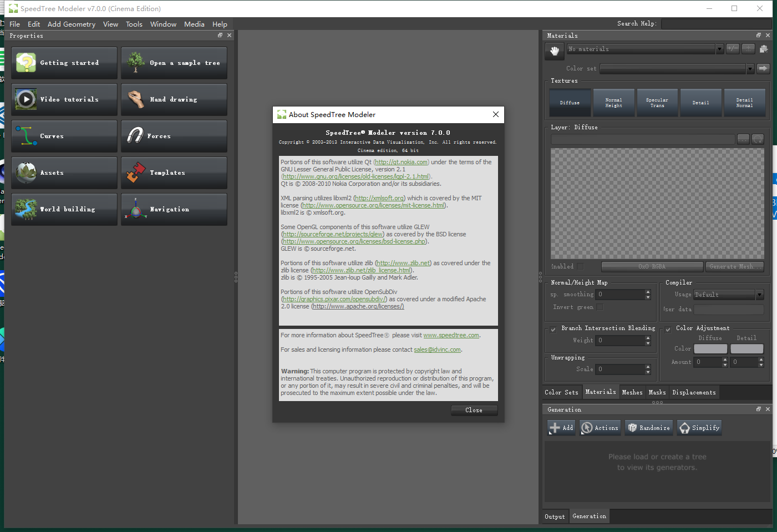Decrease the Unwrapping Scale value
This screenshot has height=532, width=777.
pyautogui.click(x=648, y=372)
